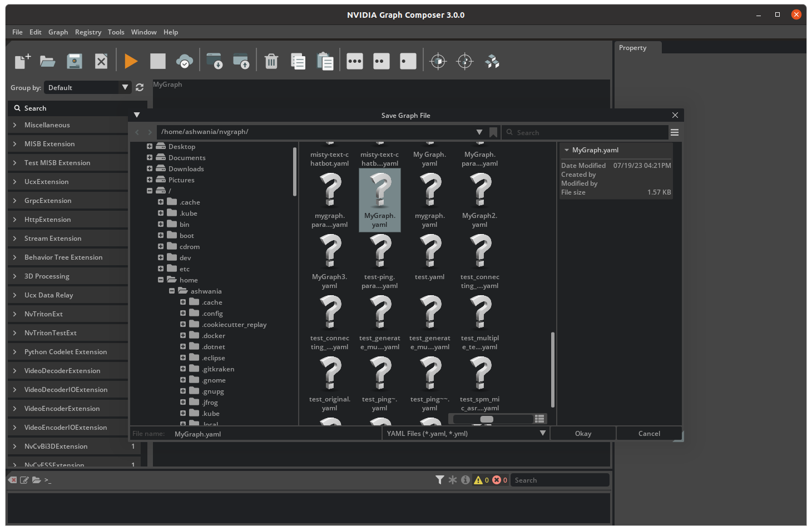Stop graph execution with the square icon
This screenshot has width=812, height=531.
point(158,61)
